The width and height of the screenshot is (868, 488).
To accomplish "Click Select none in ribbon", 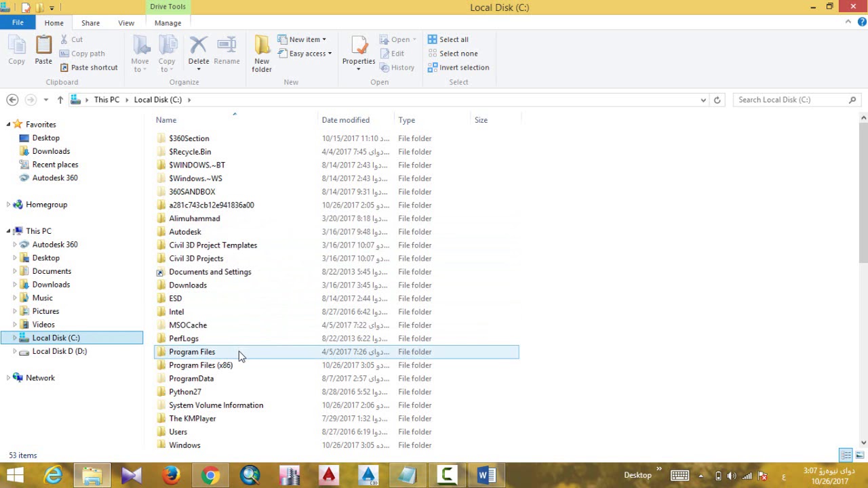I will coord(452,54).
